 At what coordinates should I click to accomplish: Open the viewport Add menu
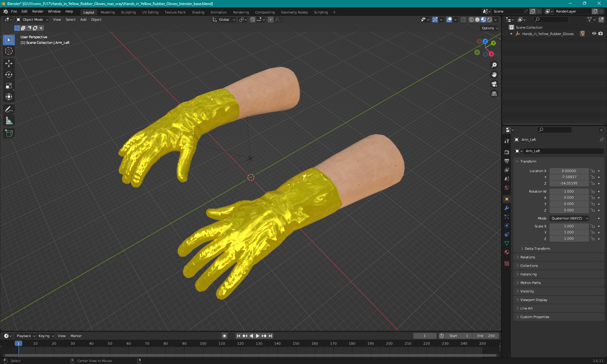83,20
